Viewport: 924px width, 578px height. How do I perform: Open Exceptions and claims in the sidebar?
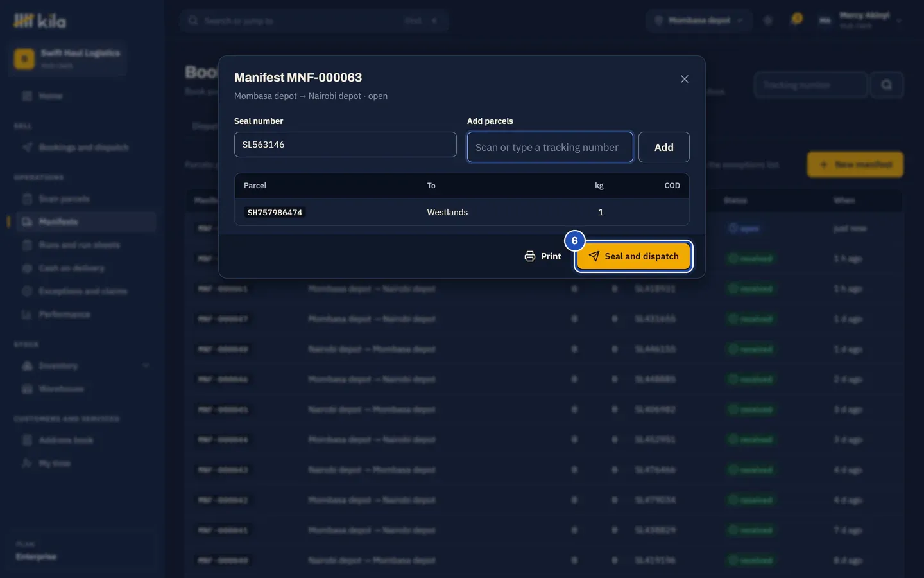pos(85,292)
